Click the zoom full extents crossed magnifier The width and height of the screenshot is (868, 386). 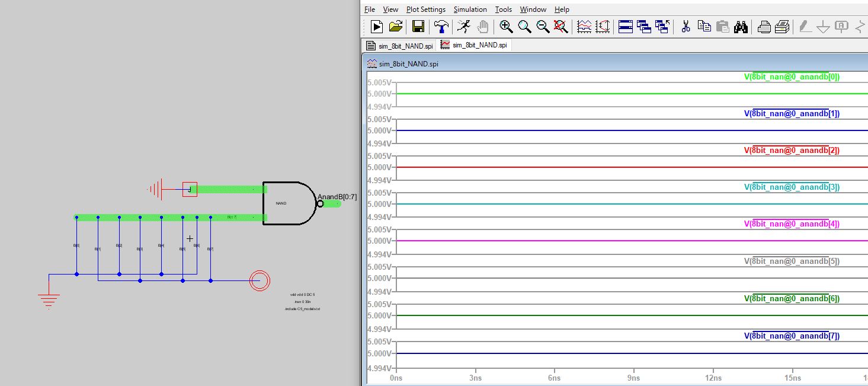[560, 26]
